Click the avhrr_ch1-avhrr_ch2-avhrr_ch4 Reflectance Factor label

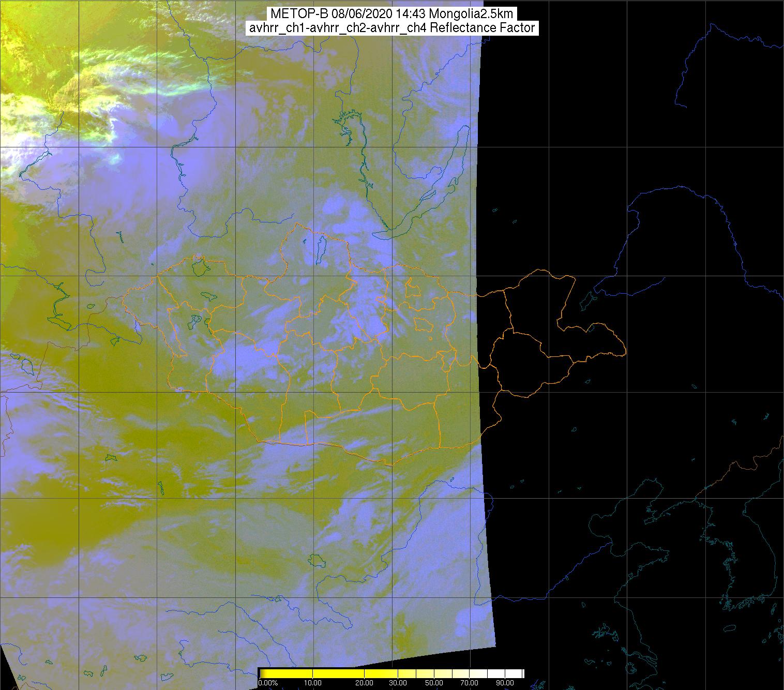391,28
